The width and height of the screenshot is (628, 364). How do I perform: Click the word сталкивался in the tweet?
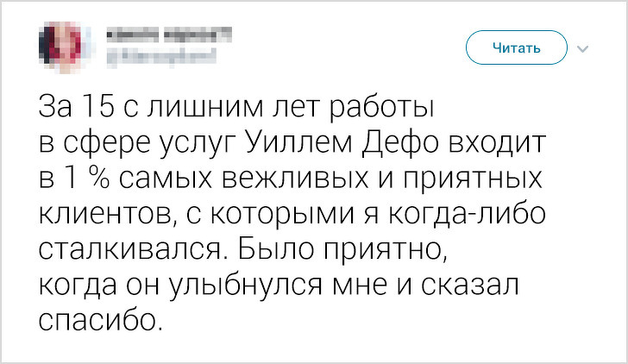pos(131,249)
